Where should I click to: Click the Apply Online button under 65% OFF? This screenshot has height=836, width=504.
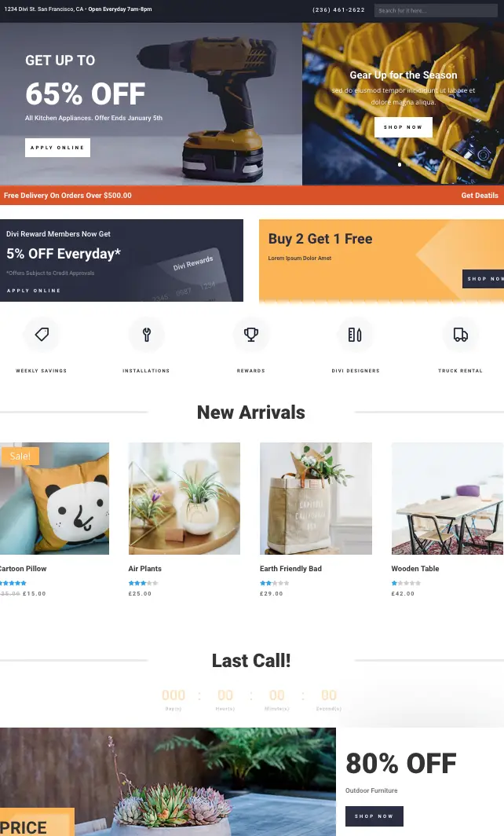coord(57,148)
